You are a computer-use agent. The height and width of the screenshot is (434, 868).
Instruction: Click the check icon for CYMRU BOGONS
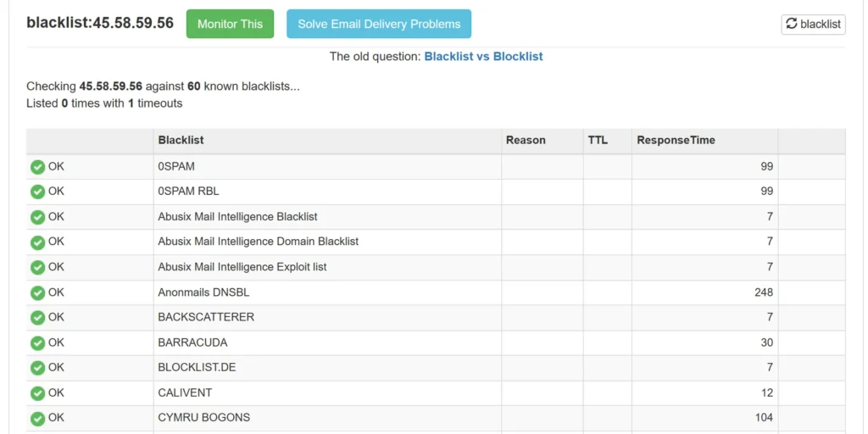coord(37,419)
